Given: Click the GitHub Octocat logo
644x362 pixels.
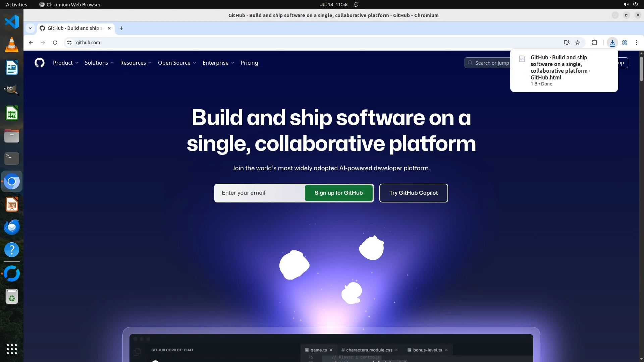Looking at the screenshot, I should click(40, 63).
